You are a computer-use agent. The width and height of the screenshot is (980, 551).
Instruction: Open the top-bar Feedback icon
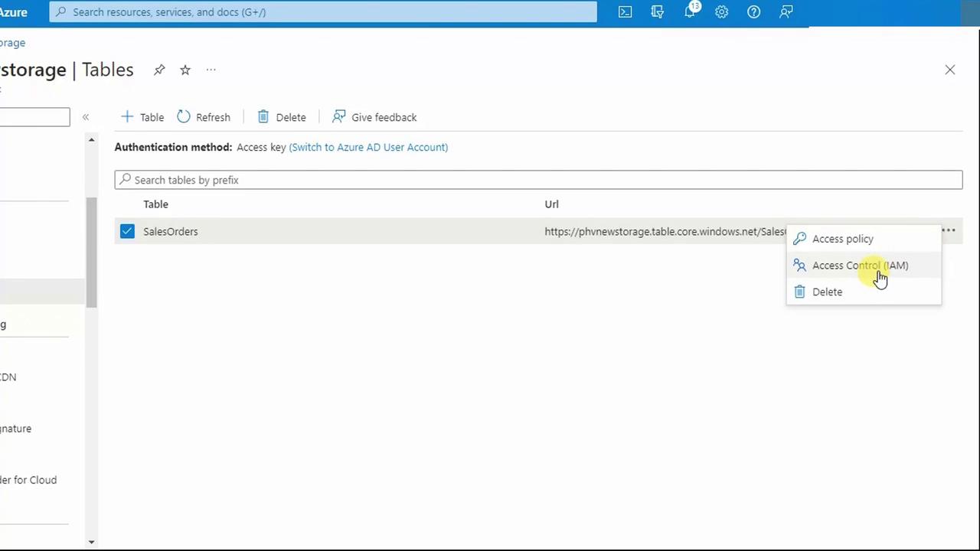(x=786, y=11)
